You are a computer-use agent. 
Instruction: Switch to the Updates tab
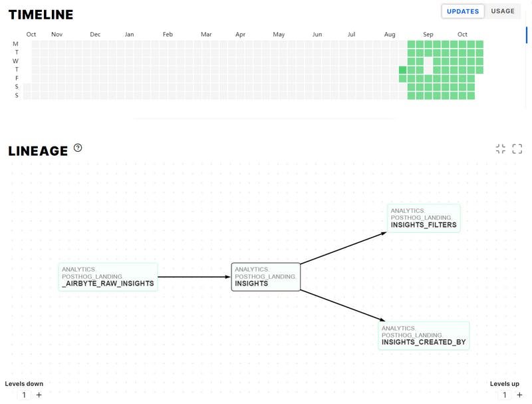[x=463, y=11]
